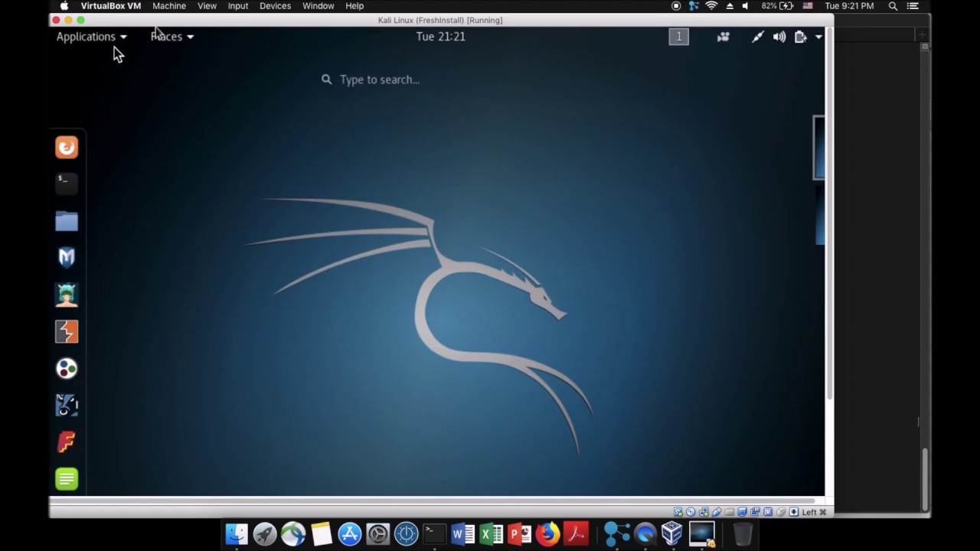Open the Files folder icon in the Kali dash
The width and height of the screenshot is (980, 551).
click(x=67, y=221)
